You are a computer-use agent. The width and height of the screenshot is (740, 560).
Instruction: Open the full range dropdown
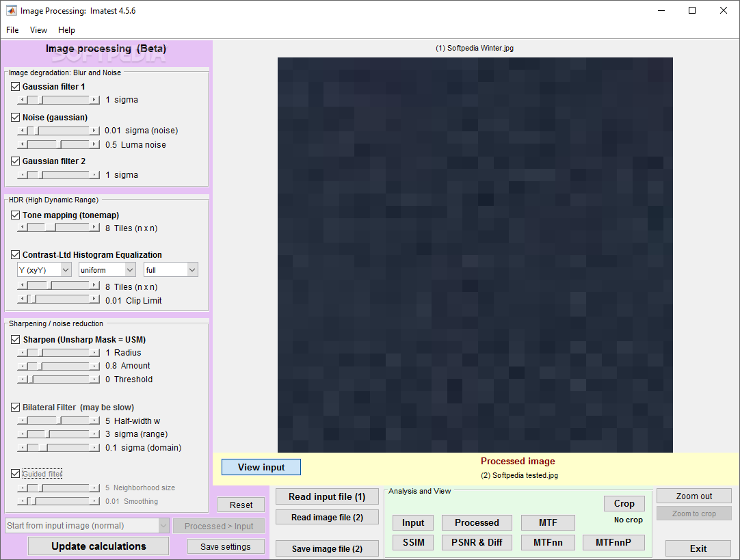tap(170, 270)
